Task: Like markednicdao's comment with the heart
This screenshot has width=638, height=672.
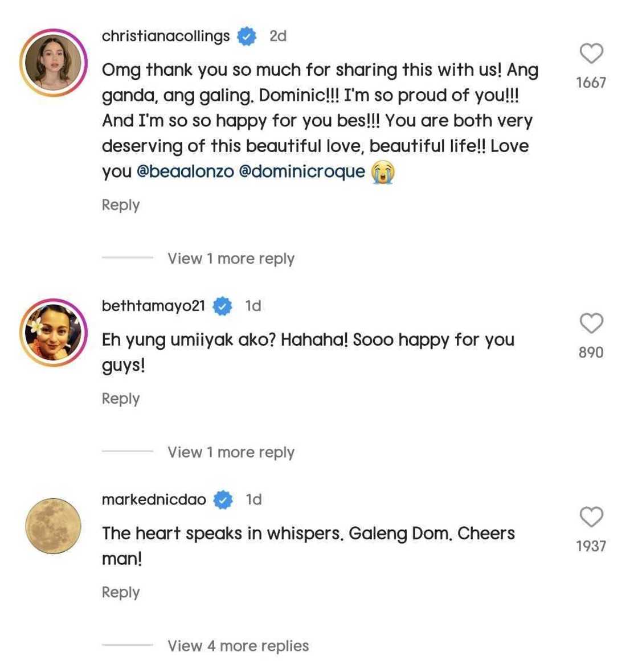Action: coord(591,517)
